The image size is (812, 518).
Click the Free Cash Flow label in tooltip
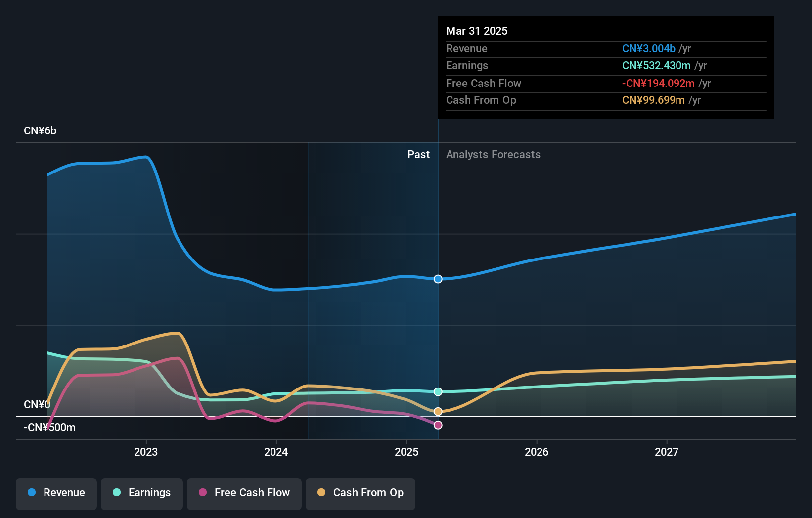484,84
